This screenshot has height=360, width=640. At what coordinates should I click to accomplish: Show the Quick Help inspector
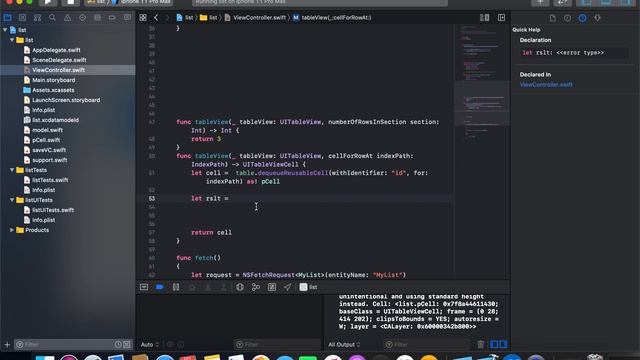(x=582, y=18)
